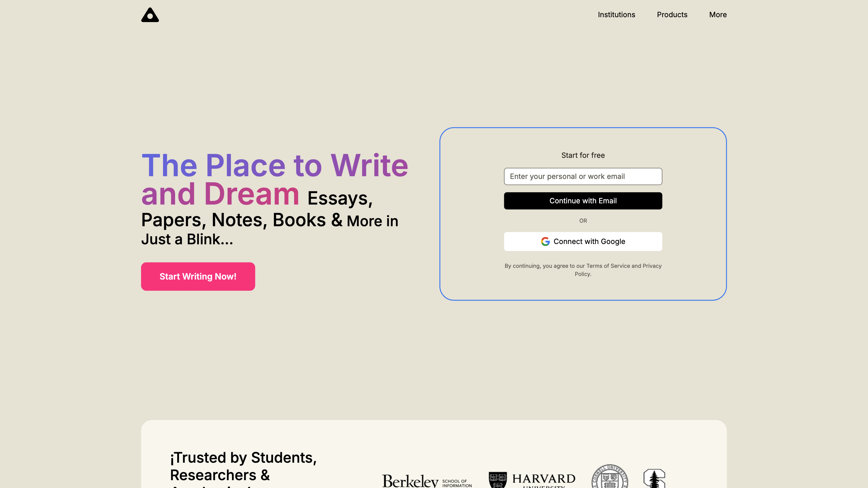
Task: Click the black triangle site logo
Action: click(150, 15)
